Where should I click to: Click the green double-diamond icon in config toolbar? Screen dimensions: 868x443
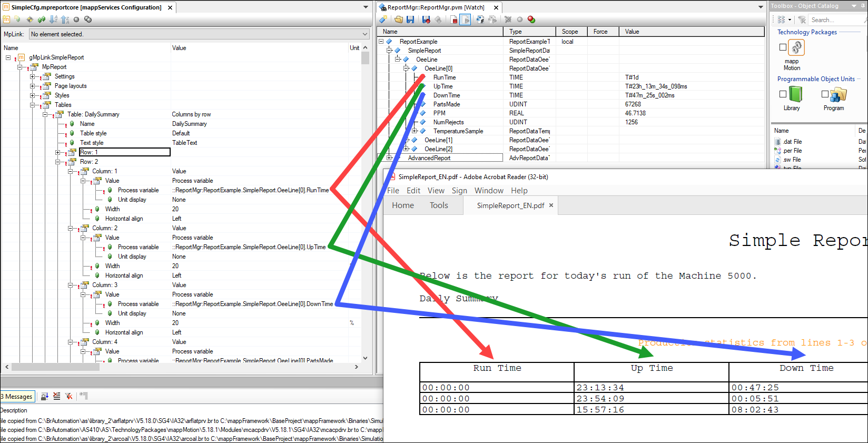42,19
